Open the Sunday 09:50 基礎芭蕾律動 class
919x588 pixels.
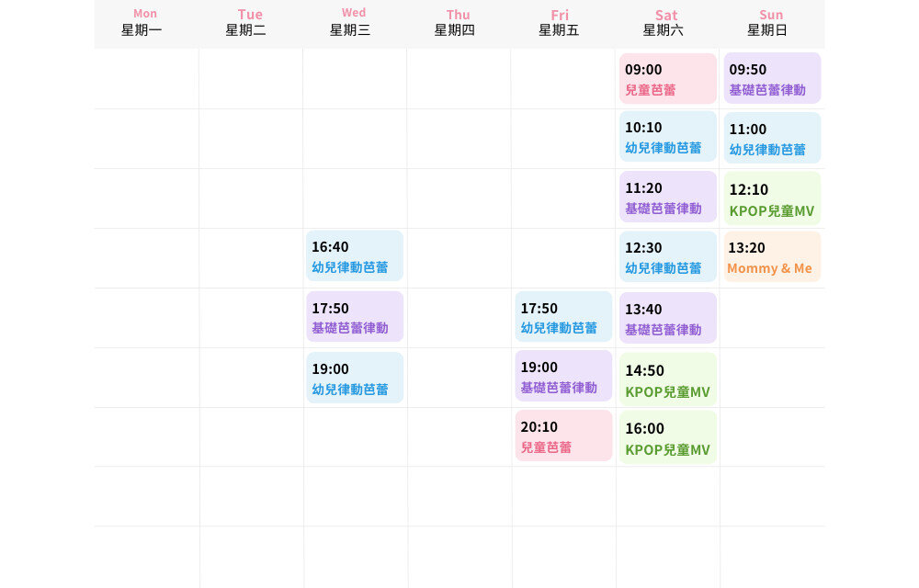pos(772,79)
